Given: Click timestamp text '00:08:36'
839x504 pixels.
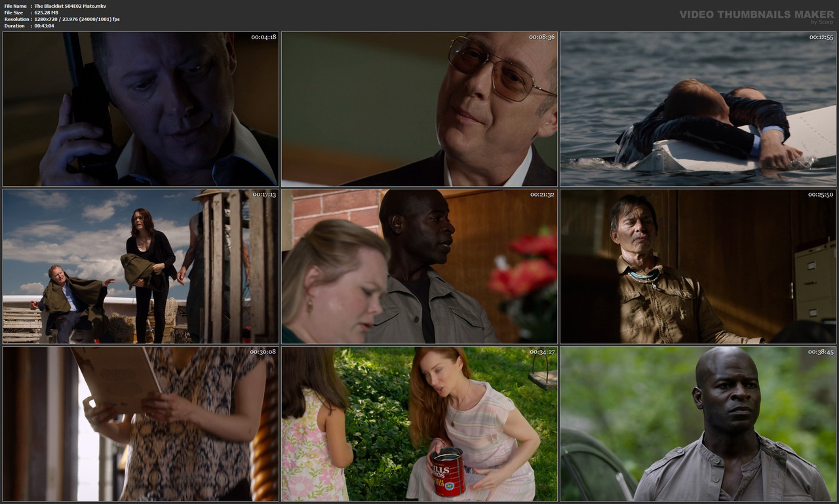Looking at the screenshot, I should 542,37.
